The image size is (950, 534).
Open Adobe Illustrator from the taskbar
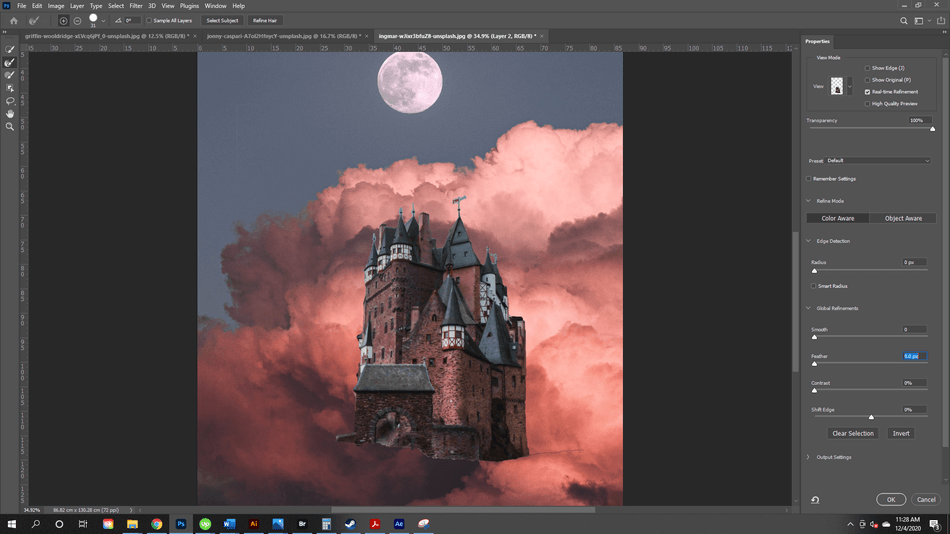[x=253, y=524]
